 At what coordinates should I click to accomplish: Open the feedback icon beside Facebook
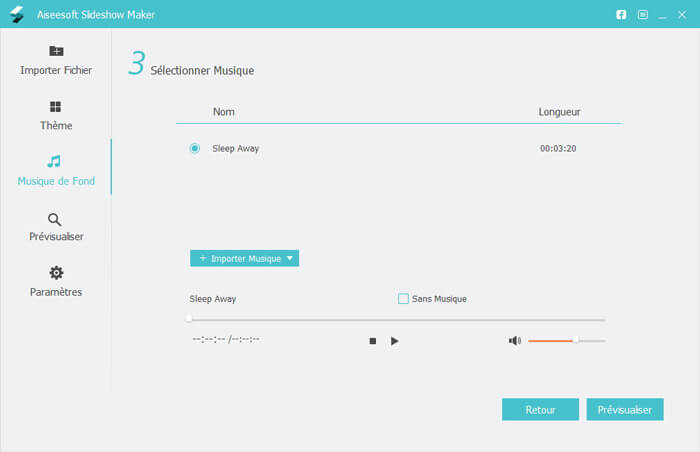coord(643,15)
